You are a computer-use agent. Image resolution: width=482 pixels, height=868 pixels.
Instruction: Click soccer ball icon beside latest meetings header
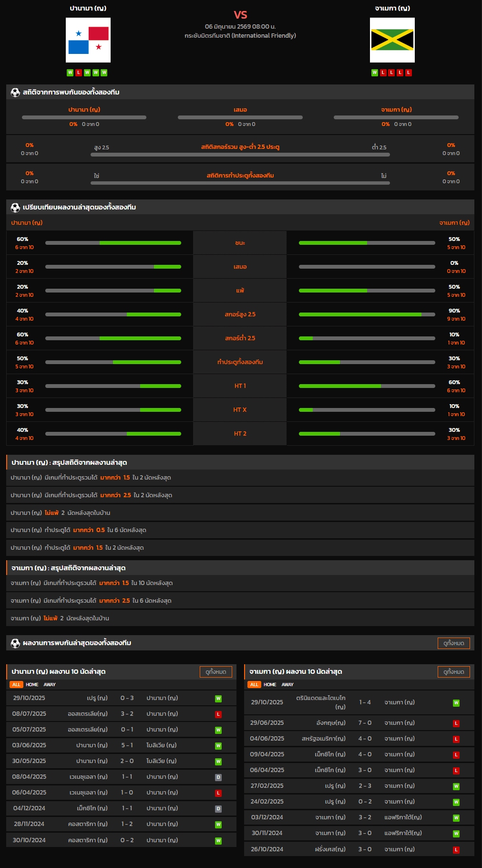[x=15, y=643]
